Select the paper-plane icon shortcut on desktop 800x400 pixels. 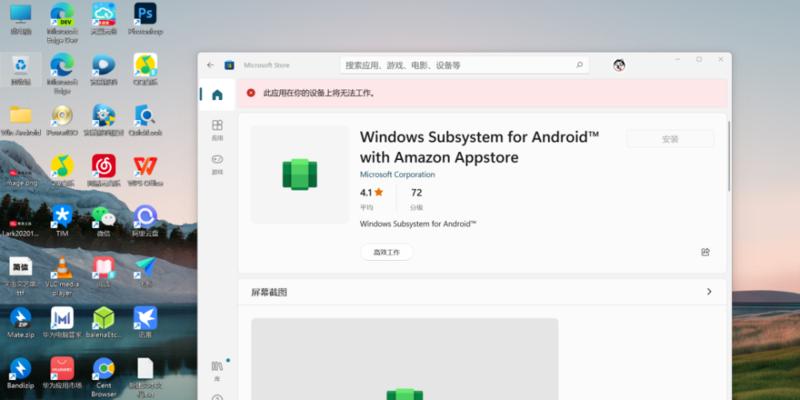pyautogui.click(x=145, y=271)
